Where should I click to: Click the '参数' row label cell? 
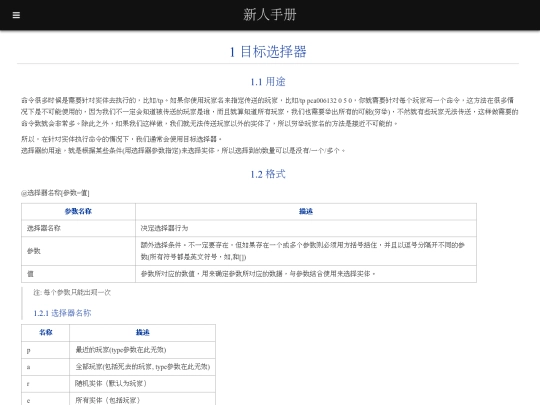[78, 251]
